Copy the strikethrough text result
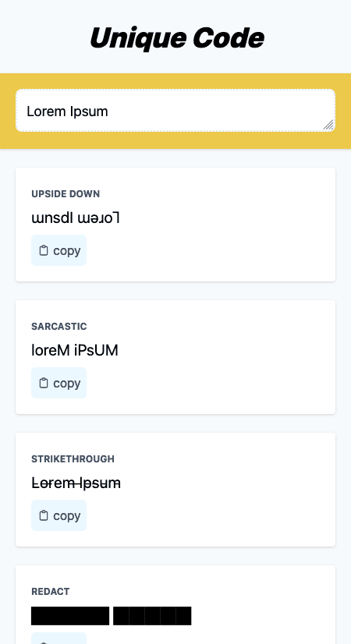351x644 pixels. point(58,516)
